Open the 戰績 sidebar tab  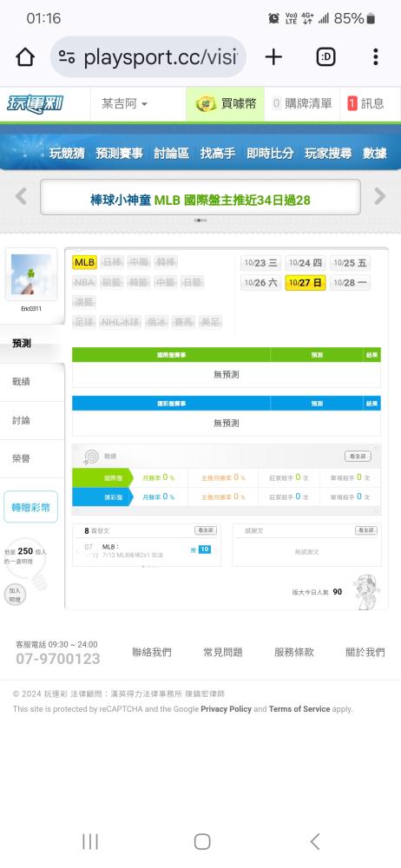tap(32, 382)
